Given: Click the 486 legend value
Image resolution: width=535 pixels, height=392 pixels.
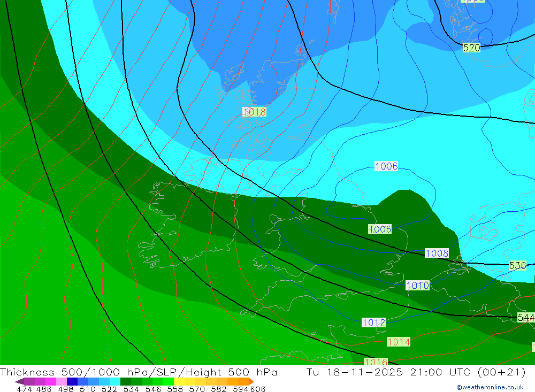Looking at the screenshot, I should pyautogui.click(x=44, y=389).
